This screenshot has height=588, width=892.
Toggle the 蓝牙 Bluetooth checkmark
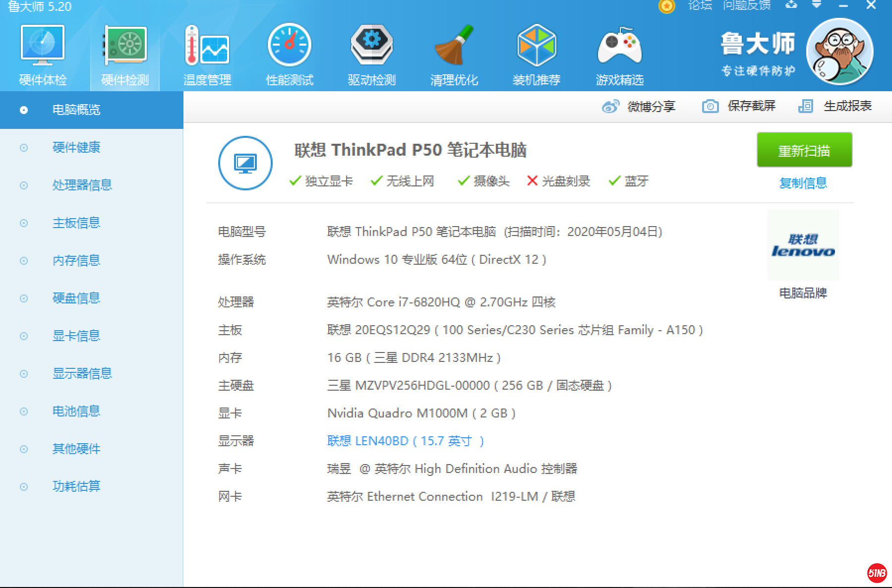[x=615, y=180]
